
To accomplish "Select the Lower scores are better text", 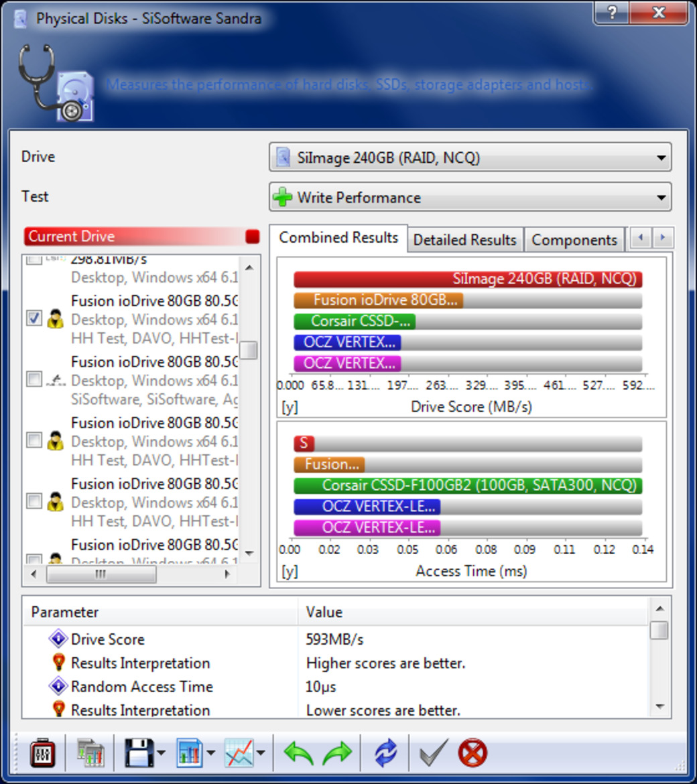I will (x=383, y=710).
